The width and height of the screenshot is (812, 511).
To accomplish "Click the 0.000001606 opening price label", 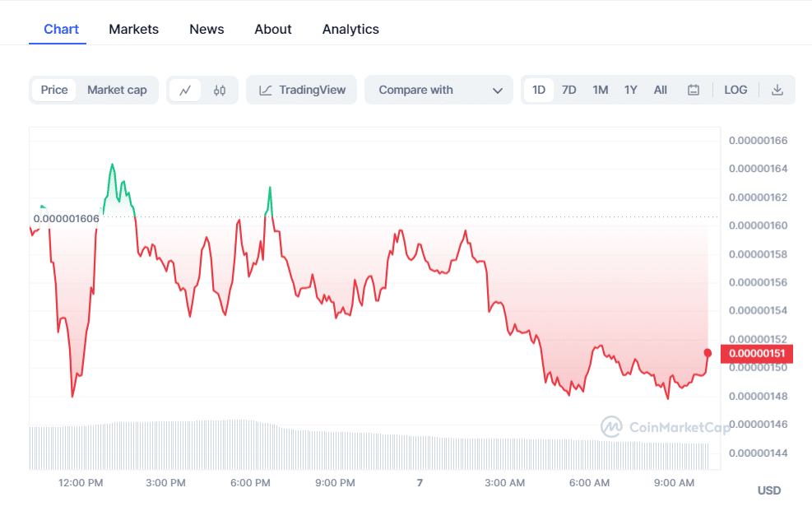I will coord(67,219).
